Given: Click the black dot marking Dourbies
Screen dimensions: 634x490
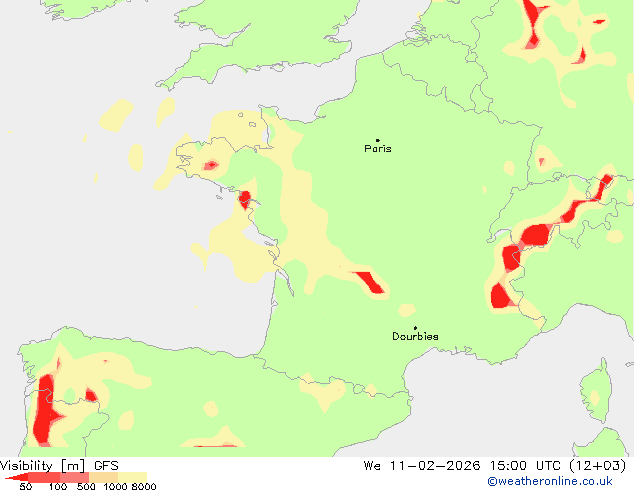Looking at the screenshot, I should tap(415, 328).
